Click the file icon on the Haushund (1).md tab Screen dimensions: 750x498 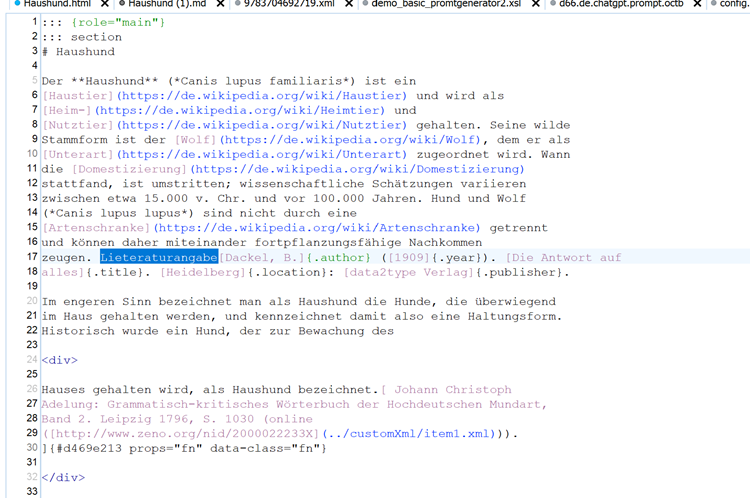tap(122, 3)
